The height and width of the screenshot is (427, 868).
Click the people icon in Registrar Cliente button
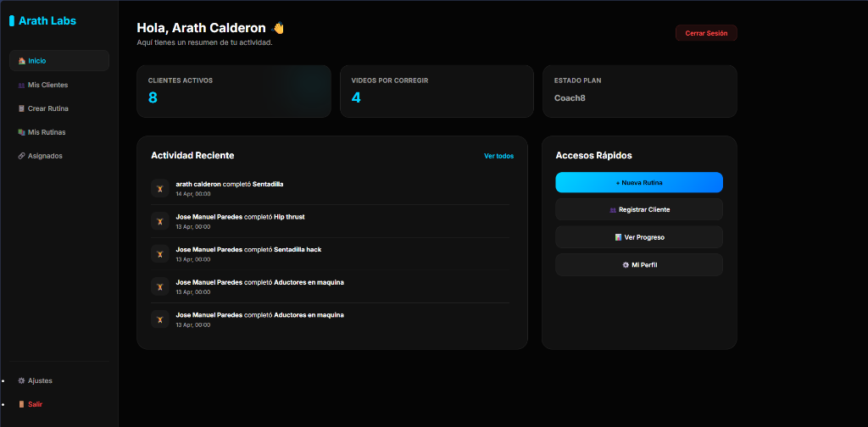[x=613, y=210]
